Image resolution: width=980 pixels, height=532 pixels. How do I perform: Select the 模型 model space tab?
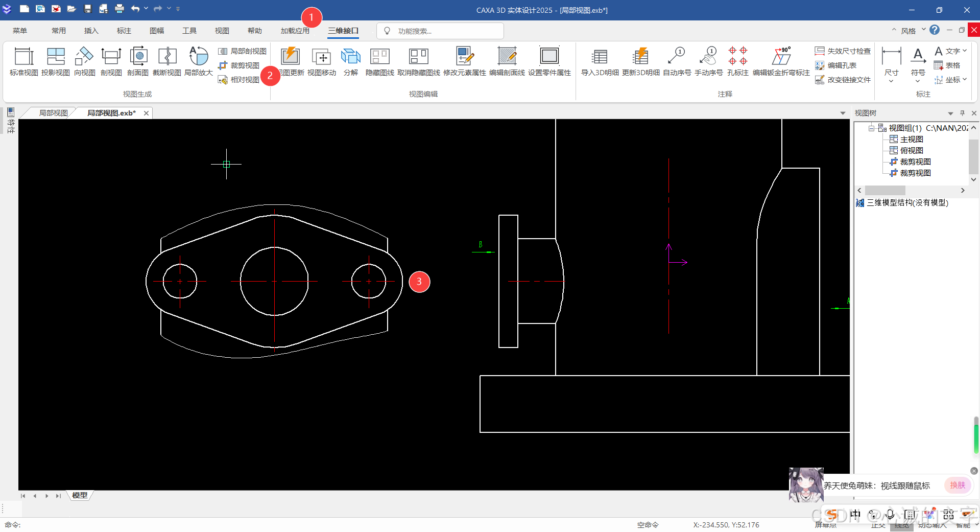point(80,495)
